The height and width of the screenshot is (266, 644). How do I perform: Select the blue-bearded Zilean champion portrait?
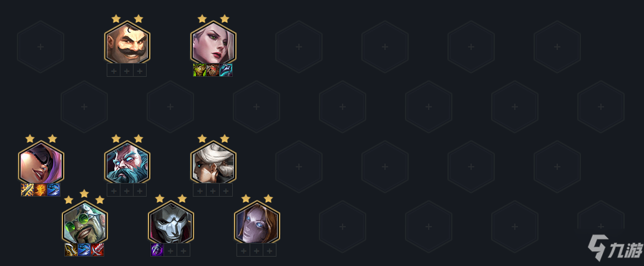127,163
